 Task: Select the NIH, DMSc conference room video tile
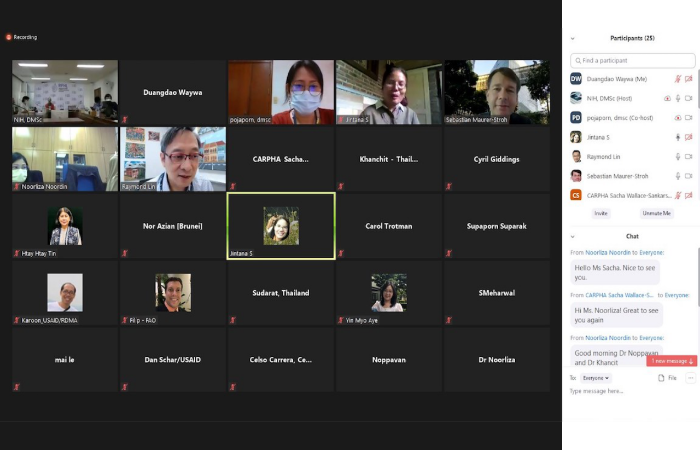pos(65,92)
